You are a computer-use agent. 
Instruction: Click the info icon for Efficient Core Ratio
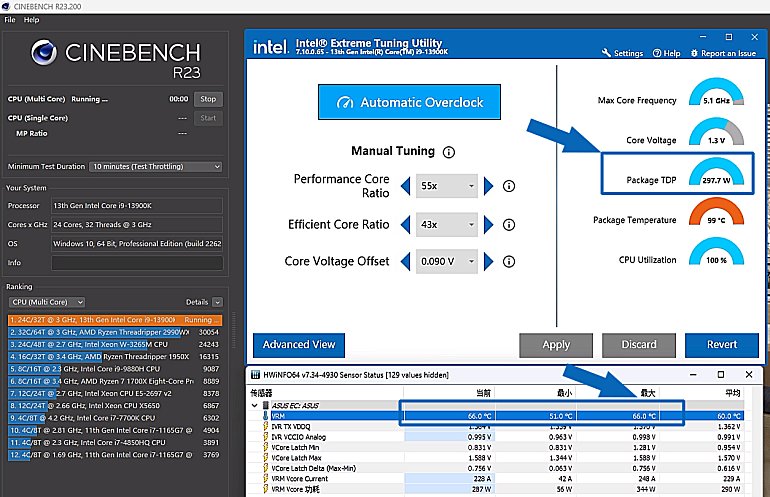[509, 225]
